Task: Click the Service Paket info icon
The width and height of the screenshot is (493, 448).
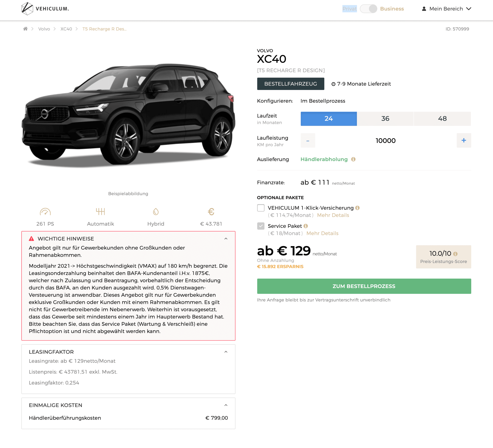Action: click(x=305, y=226)
